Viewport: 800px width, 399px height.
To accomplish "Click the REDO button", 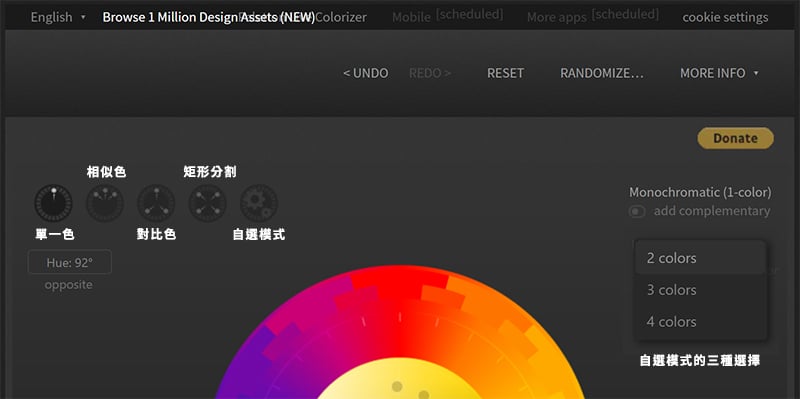I will tap(430, 73).
